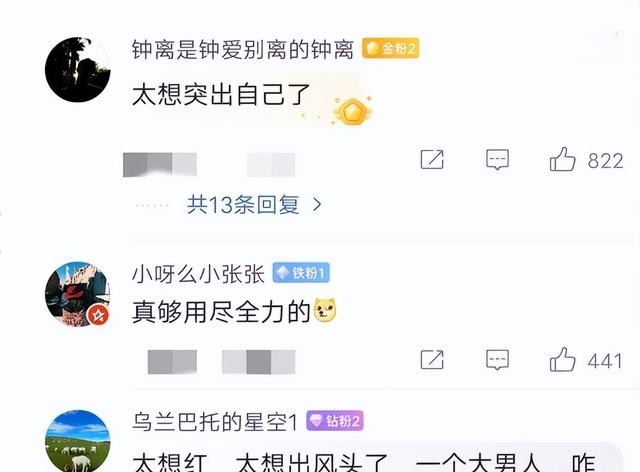Image resolution: width=640 pixels, height=472 pixels.
Task: Open profile of 小呀么小张张
Action: pos(198,274)
